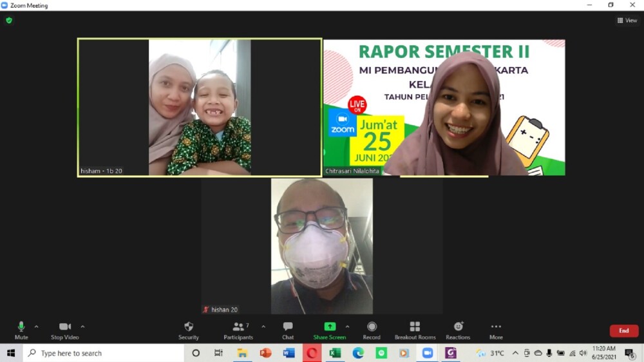The height and width of the screenshot is (362, 644).
Task: Switch to Word in the taskbar
Action: (289, 353)
